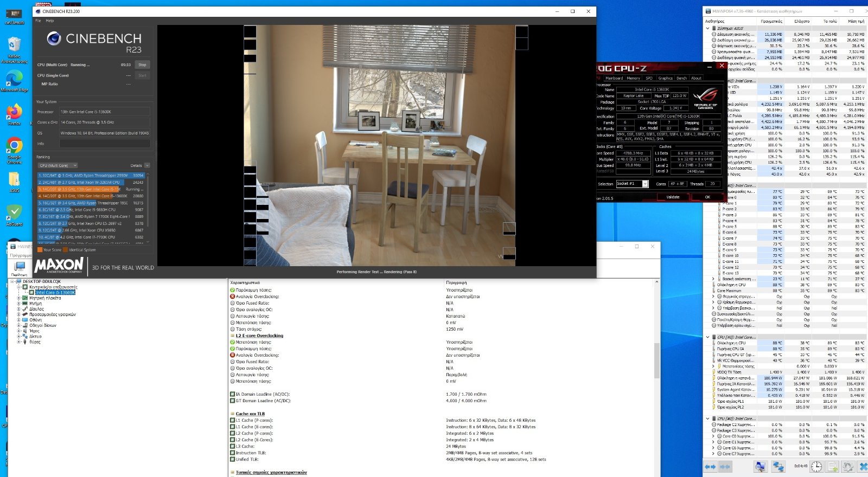Open Recycle Bin desktop icon
Screen dimensions: 868x477
14,50
